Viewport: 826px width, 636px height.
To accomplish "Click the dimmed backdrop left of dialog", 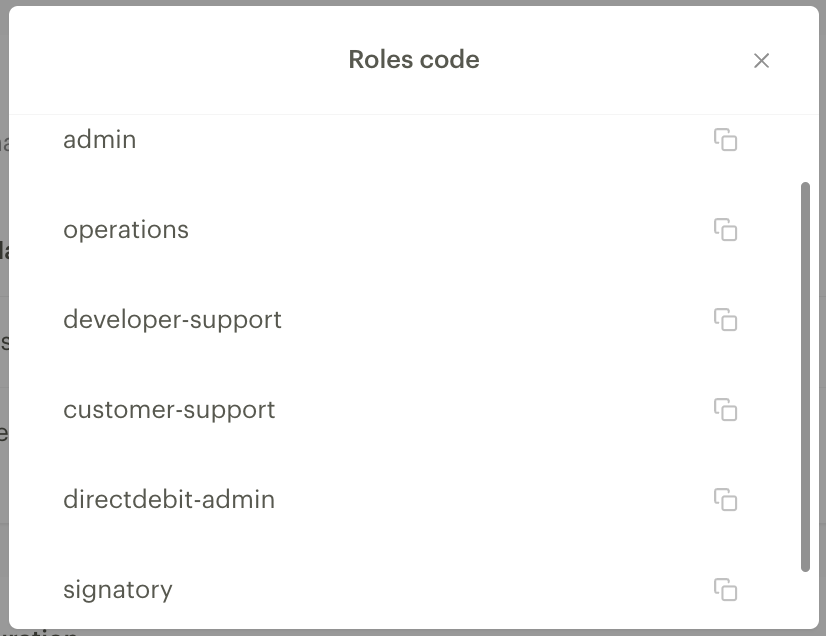I will (4, 316).
